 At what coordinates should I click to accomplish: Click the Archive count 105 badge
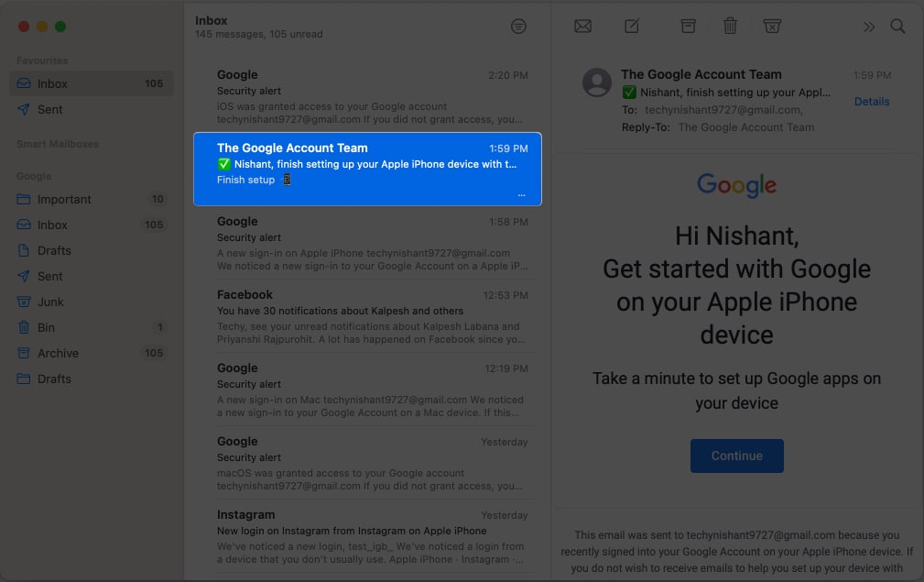pos(154,353)
